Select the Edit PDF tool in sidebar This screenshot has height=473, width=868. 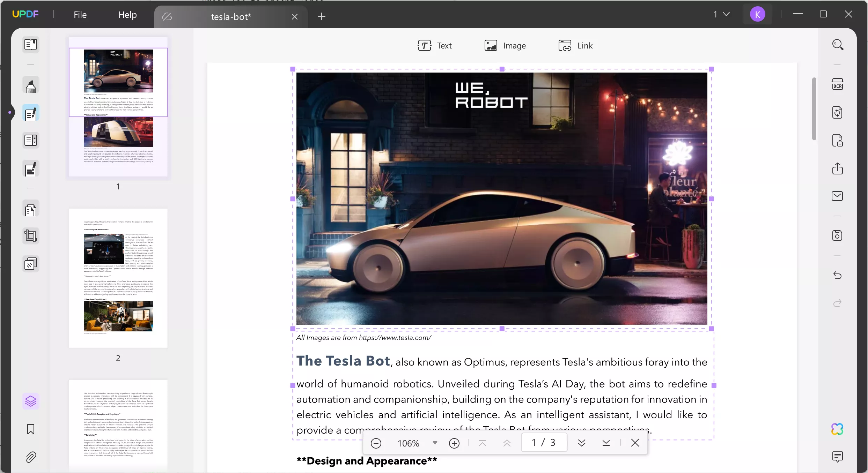(31, 113)
